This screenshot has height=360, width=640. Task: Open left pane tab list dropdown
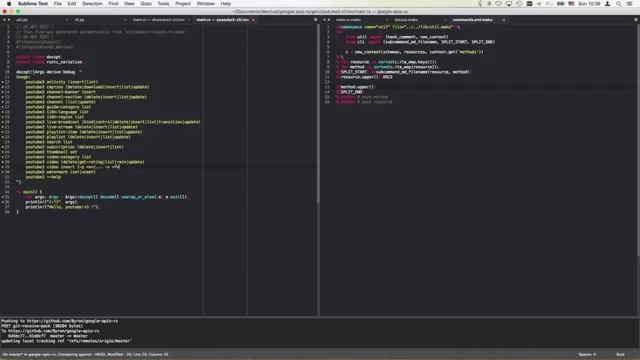click(315, 20)
